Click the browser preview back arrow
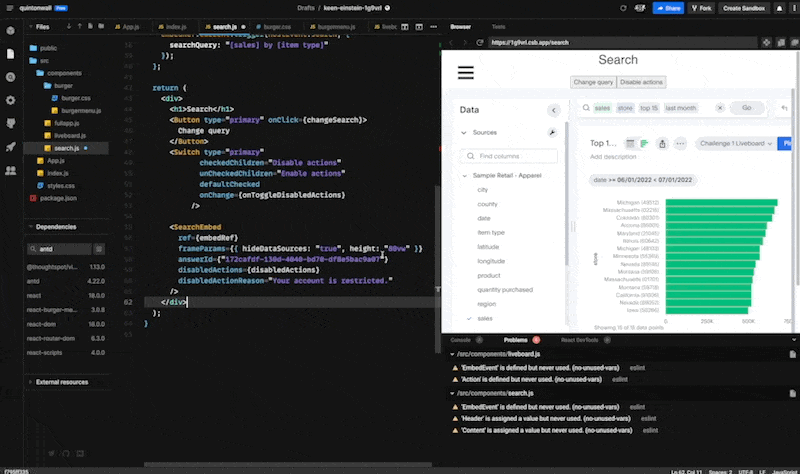The image size is (800, 474). click(451, 43)
